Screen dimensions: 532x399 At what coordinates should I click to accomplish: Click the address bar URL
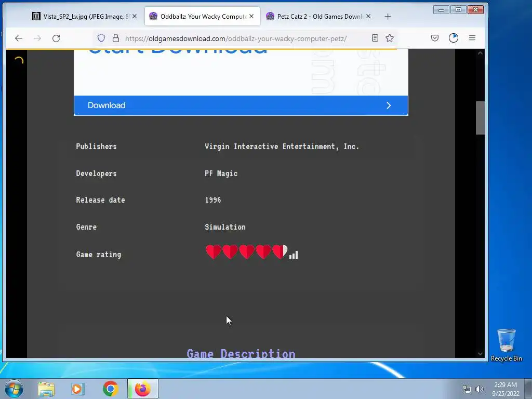click(236, 38)
